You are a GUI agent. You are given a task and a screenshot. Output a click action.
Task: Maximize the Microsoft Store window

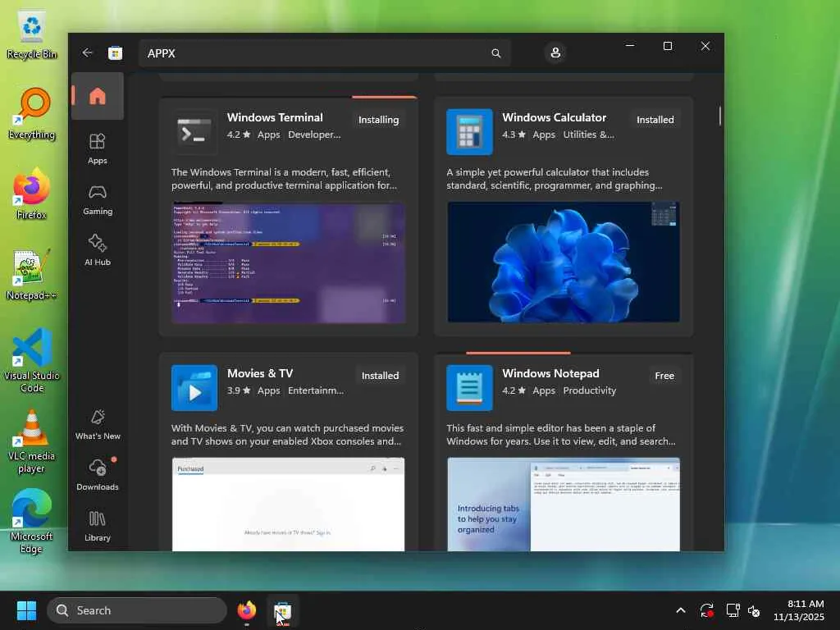tap(668, 46)
